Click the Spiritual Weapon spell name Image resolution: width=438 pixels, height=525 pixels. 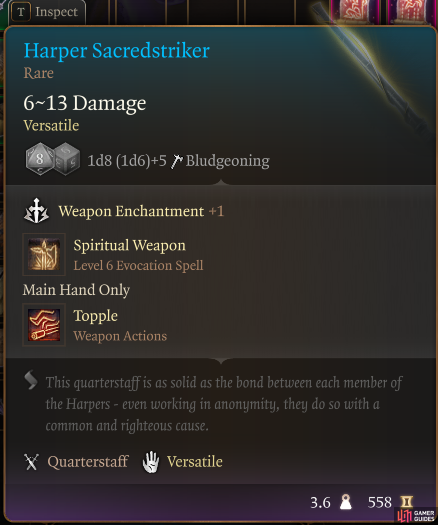click(130, 245)
